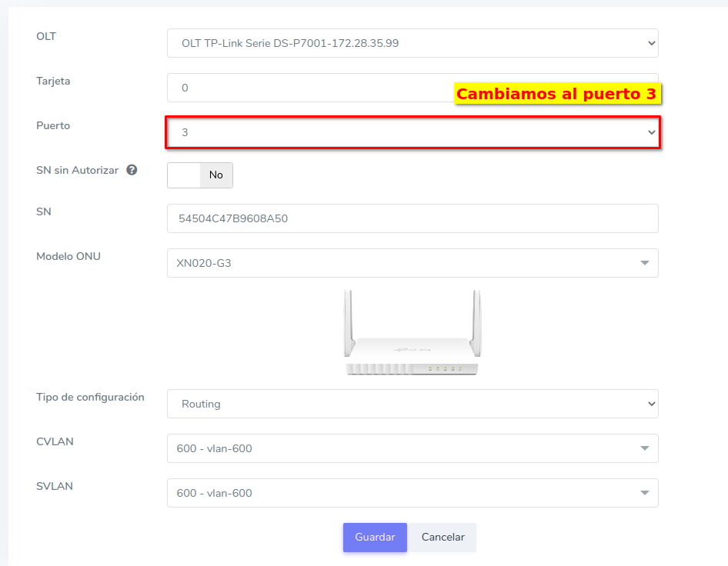Screen dimensions: 728x566
Task: Select the XN020-G3 model value
Action: point(204,263)
